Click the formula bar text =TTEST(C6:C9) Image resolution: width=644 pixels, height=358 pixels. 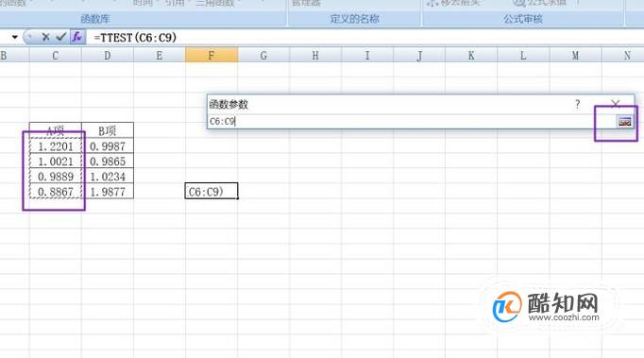pyautogui.click(x=135, y=38)
